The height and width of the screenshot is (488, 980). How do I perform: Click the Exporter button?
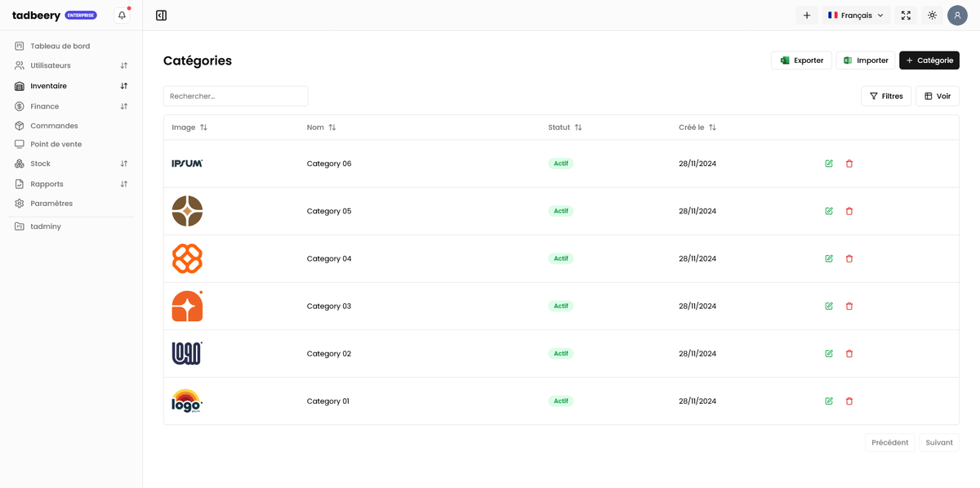pyautogui.click(x=801, y=60)
